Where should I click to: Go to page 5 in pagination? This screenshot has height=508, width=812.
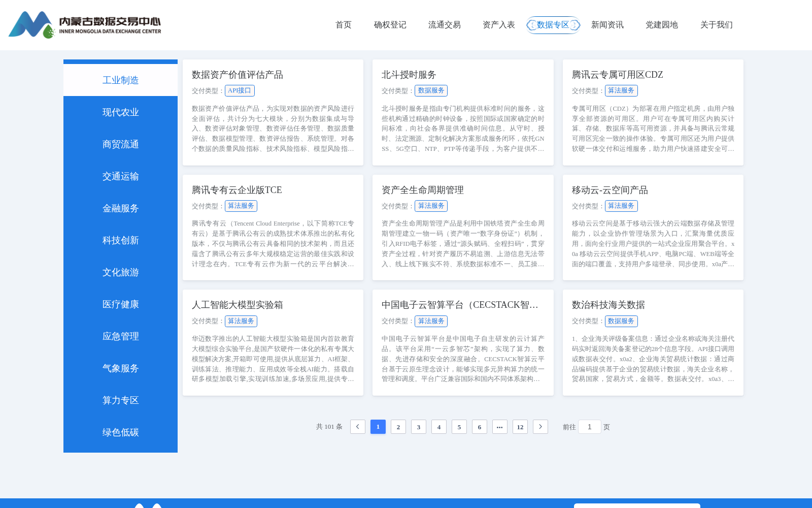[459, 427]
